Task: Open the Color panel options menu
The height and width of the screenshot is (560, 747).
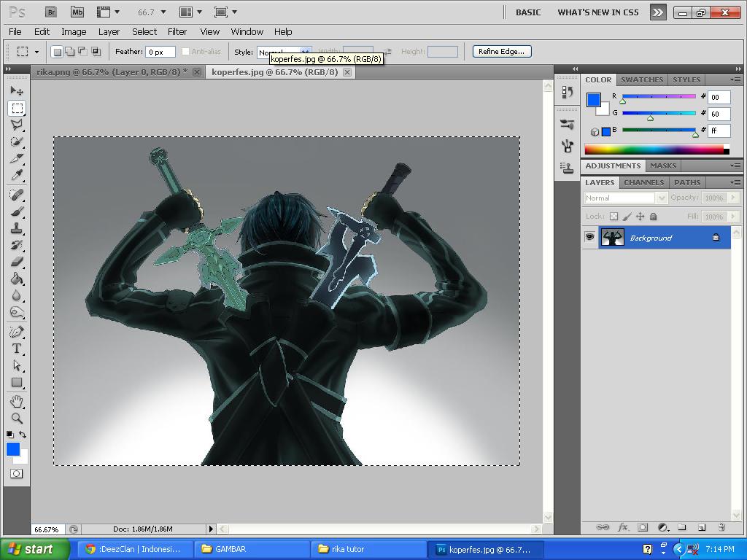Action: [735, 79]
